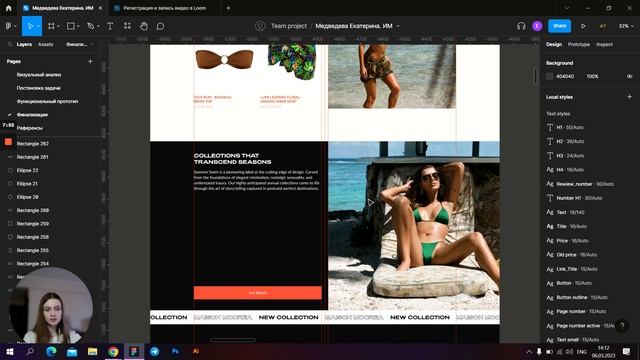Select the Frame tool
Image resolution: width=640 pixels, height=360 pixels.
(x=51, y=26)
